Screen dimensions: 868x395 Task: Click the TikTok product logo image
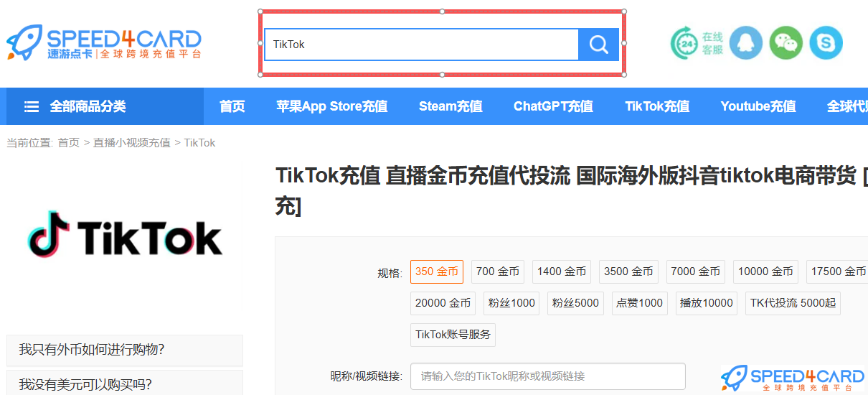pyautogui.click(x=125, y=236)
